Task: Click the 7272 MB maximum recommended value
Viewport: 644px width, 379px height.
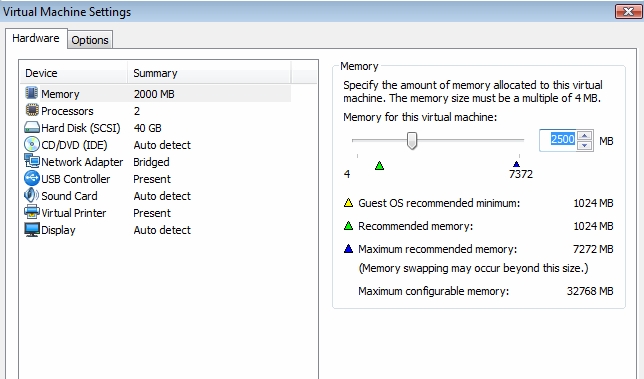Action: 593,249
